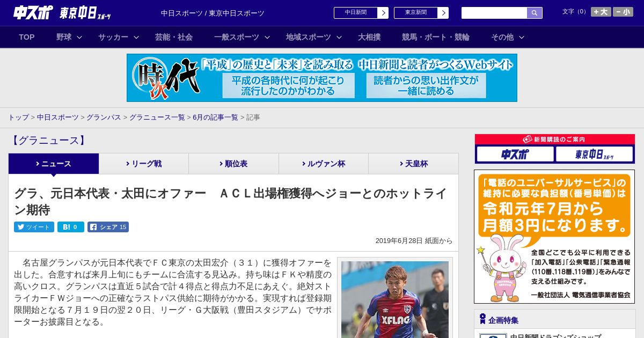Click the 6月の記事一覧 breadcrumb link

point(215,117)
